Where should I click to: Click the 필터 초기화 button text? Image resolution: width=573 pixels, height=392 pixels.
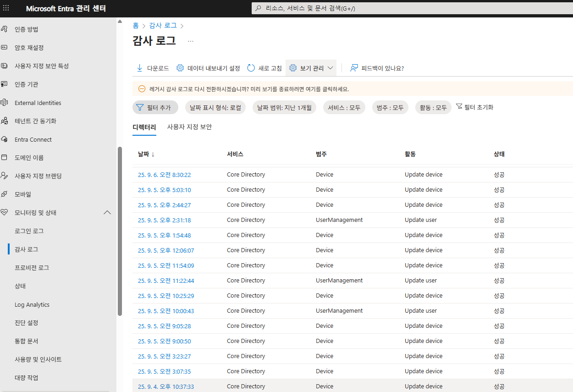pyautogui.click(x=479, y=107)
